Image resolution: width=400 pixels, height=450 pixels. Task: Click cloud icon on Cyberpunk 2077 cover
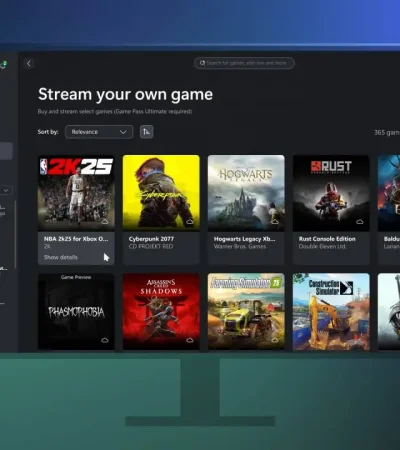pyautogui.click(x=190, y=222)
